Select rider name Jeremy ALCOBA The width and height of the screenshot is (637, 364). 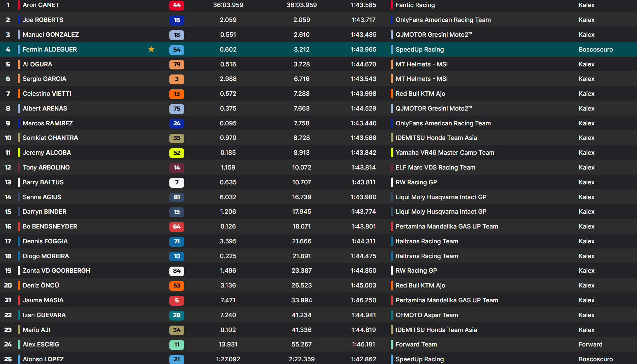tap(47, 153)
